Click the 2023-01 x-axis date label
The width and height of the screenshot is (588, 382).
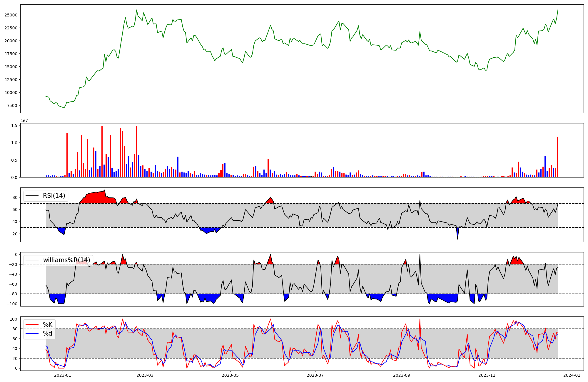[63, 375]
